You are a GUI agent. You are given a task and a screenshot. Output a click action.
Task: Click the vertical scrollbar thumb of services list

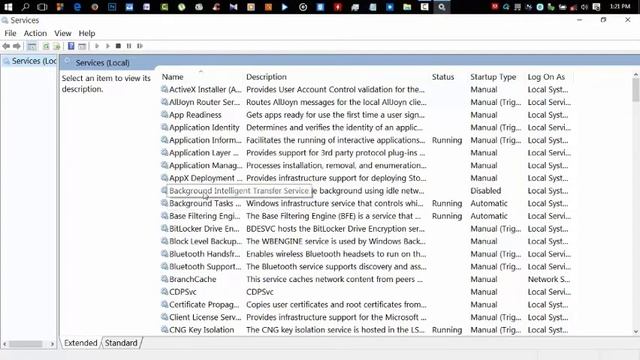coord(636,90)
